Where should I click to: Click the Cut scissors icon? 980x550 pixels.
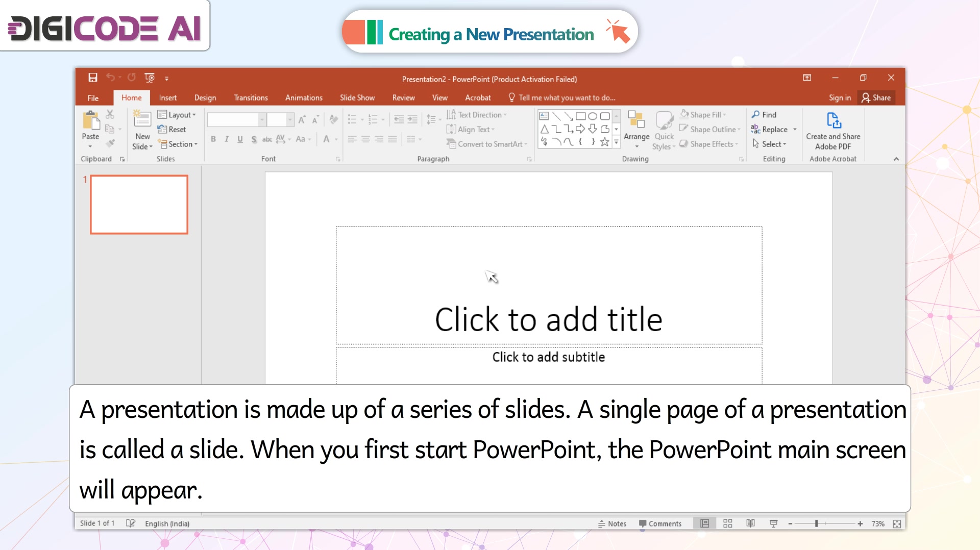pos(110,114)
